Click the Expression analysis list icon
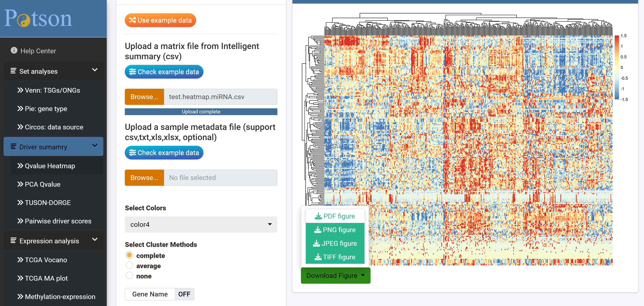The width and height of the screenshot is (644, 306). [x=13, y=241]
